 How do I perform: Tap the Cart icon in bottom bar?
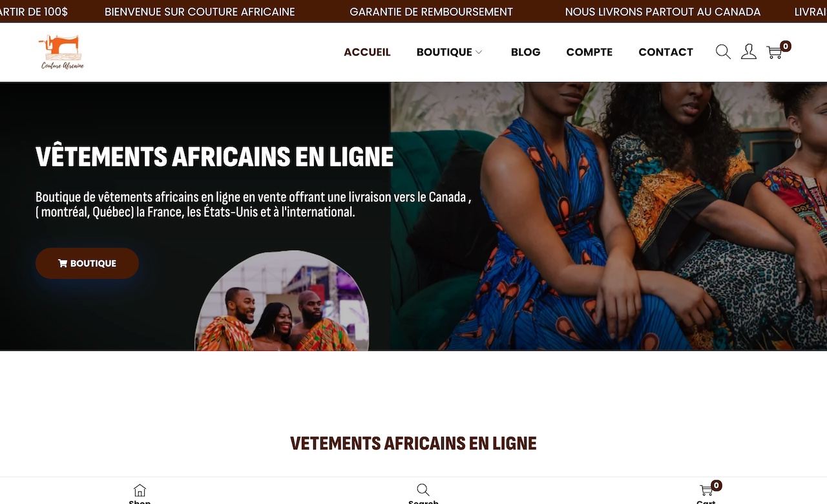pyautogui.click(x=706, y=491)
